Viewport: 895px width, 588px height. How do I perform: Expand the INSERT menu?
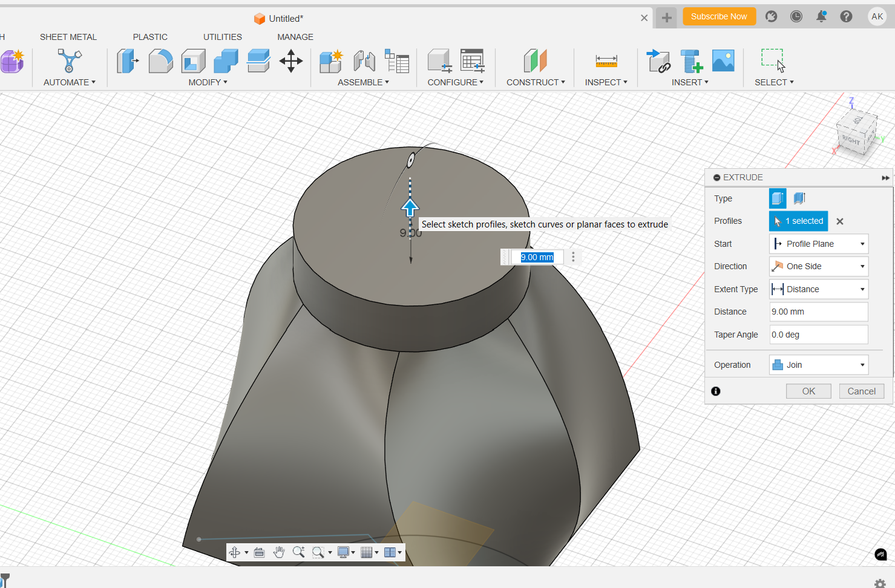pos(690,82)
